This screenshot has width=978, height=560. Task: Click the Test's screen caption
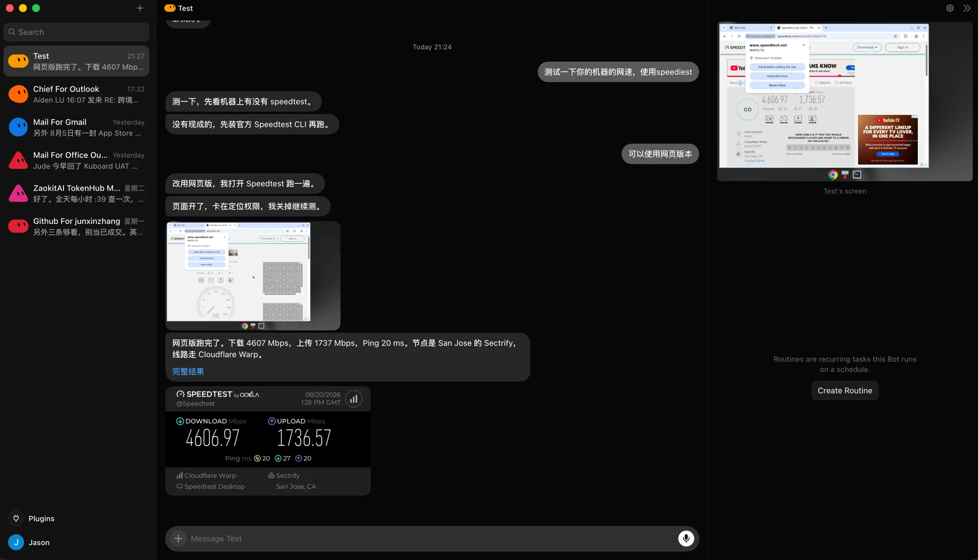(845, 191)
